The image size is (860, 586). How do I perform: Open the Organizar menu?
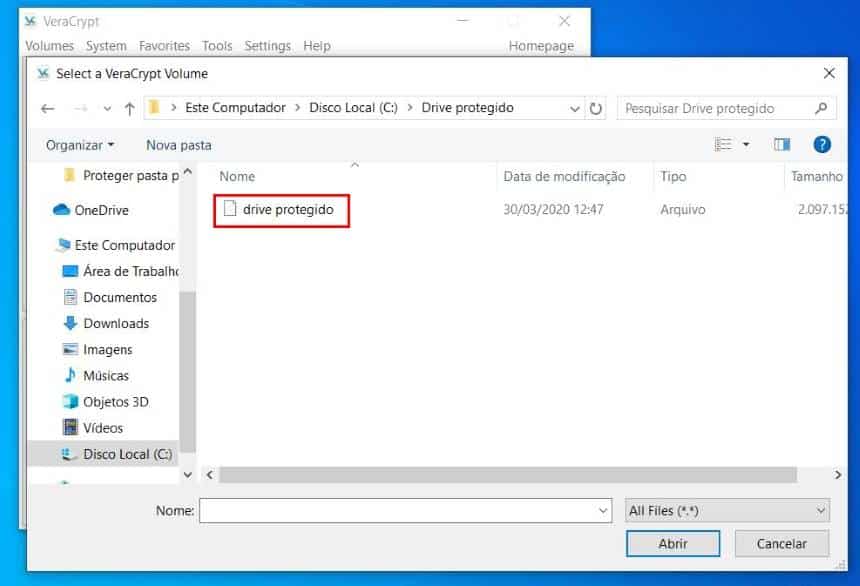[80, 145]
